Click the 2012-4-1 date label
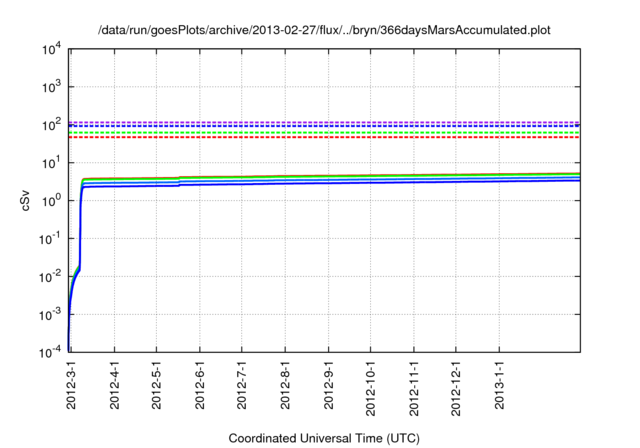Screen dimensions: 640x448 pos(115,385)
